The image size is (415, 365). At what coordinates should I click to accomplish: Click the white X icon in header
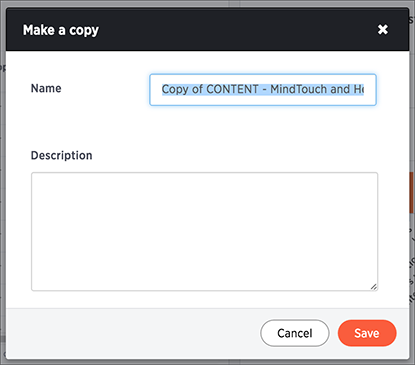coord(383,29)
